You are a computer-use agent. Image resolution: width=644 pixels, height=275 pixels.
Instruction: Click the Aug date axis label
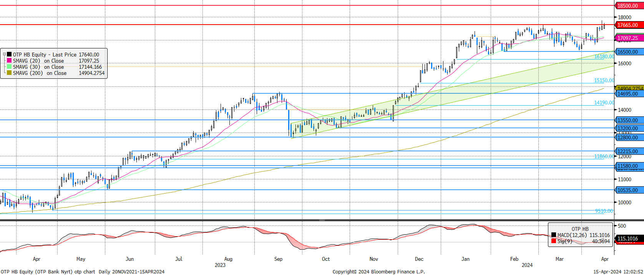click(x=228, y=259)
